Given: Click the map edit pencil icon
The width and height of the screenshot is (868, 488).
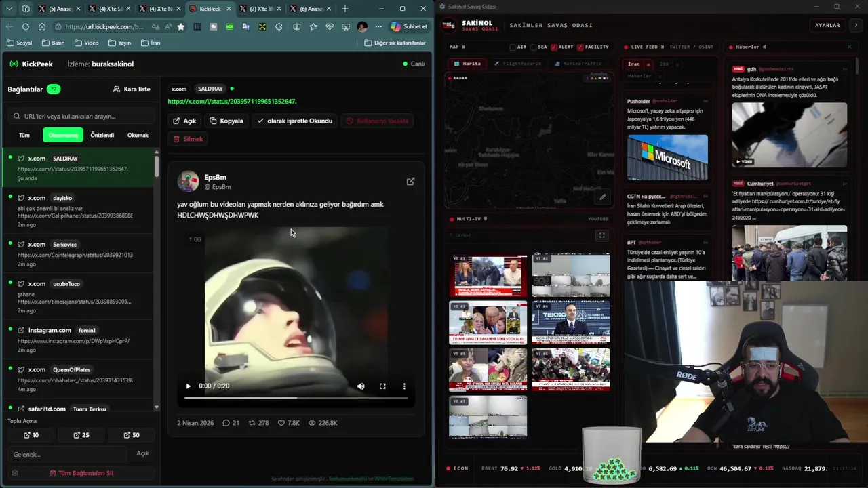Looking at the screenshot, I should click(602, 197).
